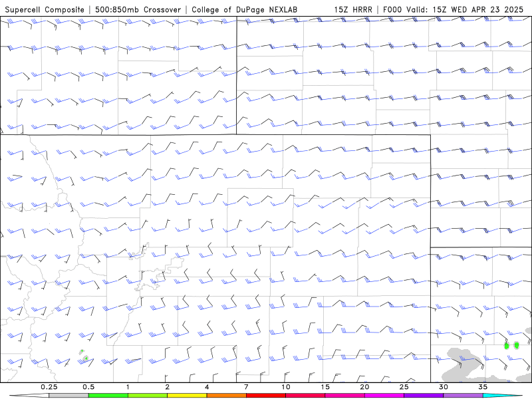Select the purple 25–30 color bar segment

(424, 396)
